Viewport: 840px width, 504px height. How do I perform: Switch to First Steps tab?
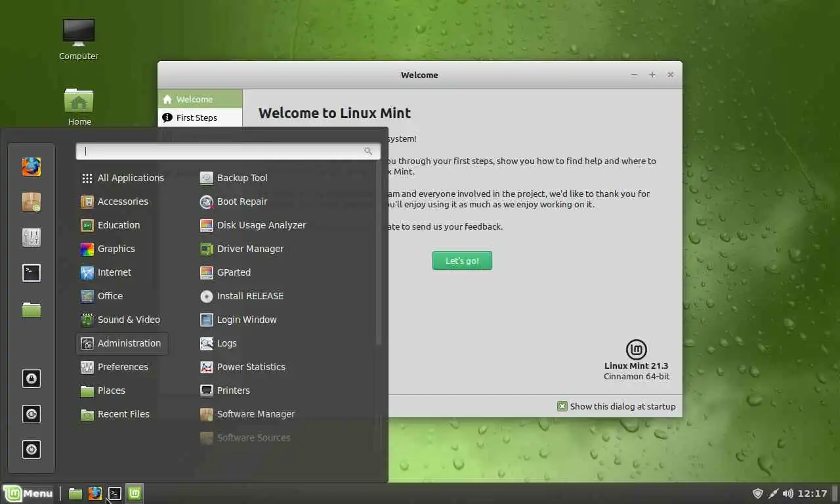click(x=200, y=117)
